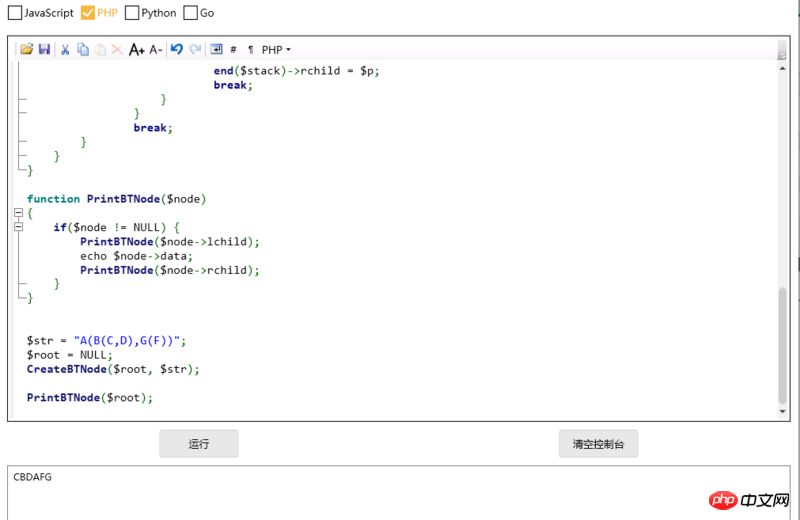Open a file with the folder icon

27,49
